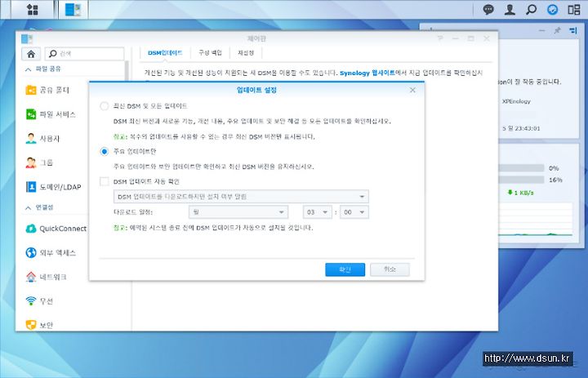Go to Control Panel home icon
The image size is (588, 378).
tap(31, 54)
